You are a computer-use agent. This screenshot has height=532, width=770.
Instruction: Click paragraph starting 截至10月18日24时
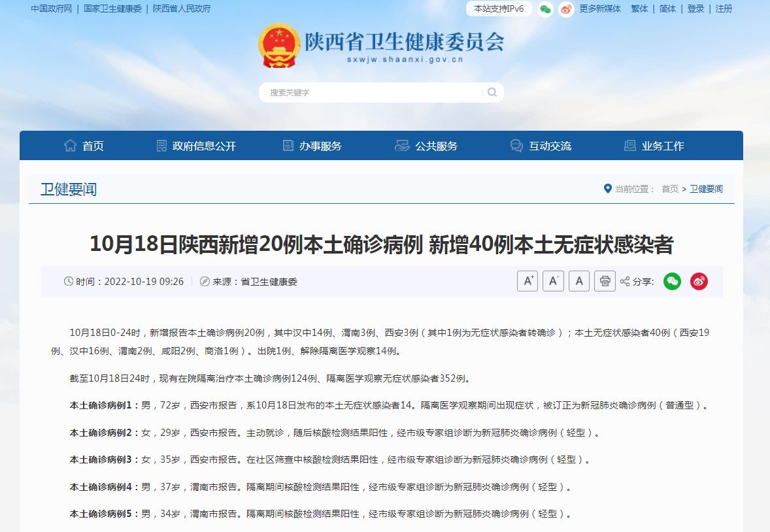coord(271,378)
